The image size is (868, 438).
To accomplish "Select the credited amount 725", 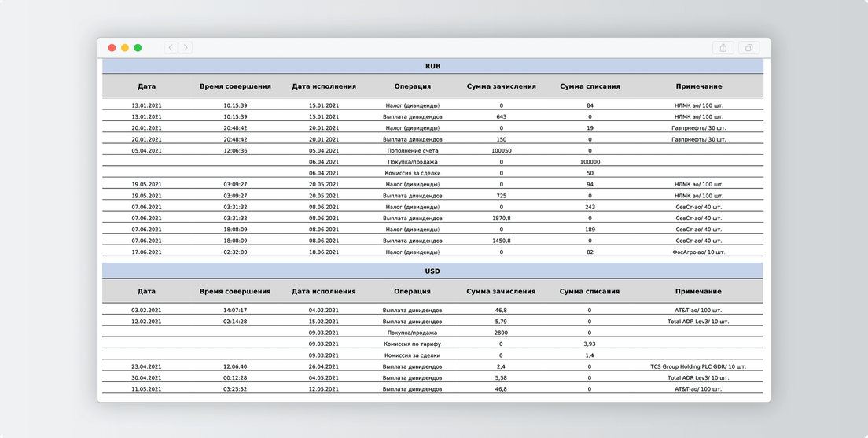I will [502, 196].
